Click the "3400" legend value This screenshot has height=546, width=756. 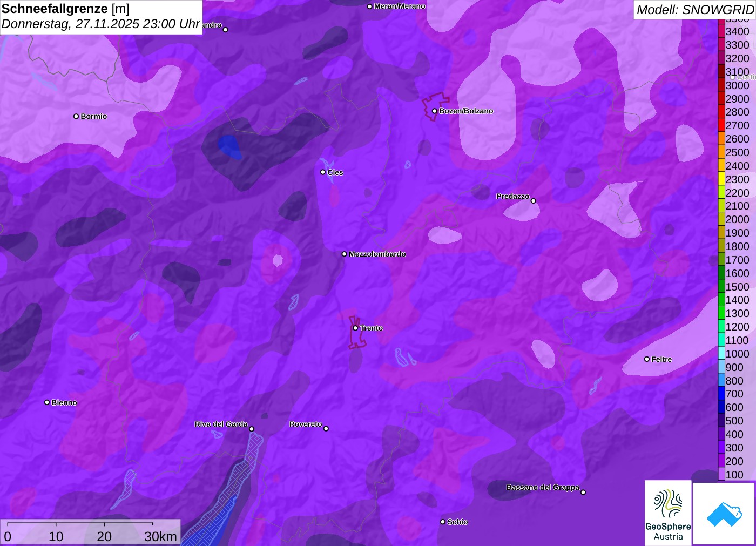[737, 31]
